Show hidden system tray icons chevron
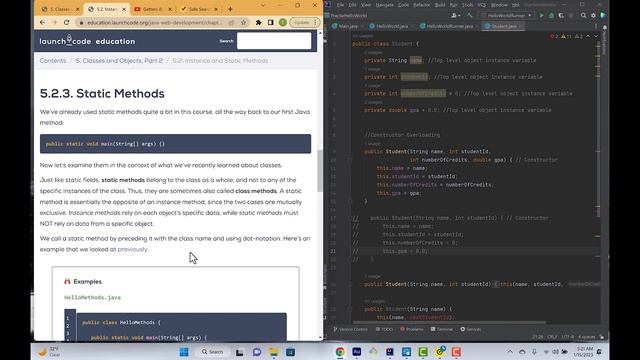 pyautogui.click(x=510, y=351)
